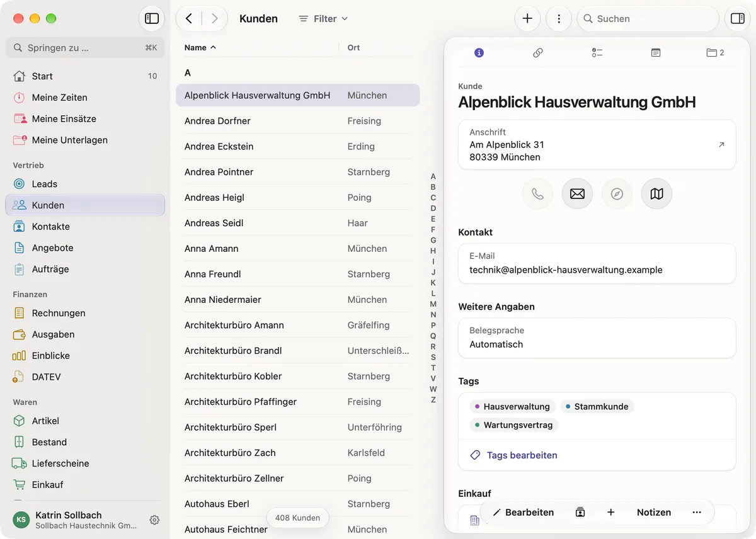This screenshot has width=756, height=539.
Task: Click the Notizen button
Action: 654,513
